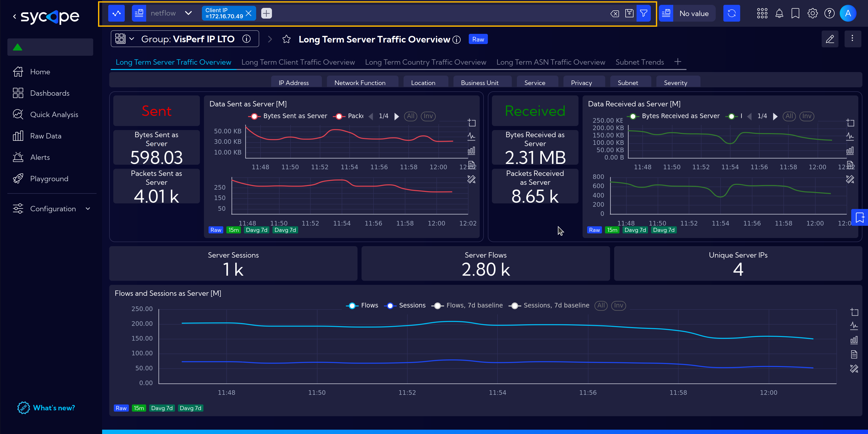Screen dimensions: 868x434
Task: Switch to the Subnet Trends tab
Action: (640, 62)
